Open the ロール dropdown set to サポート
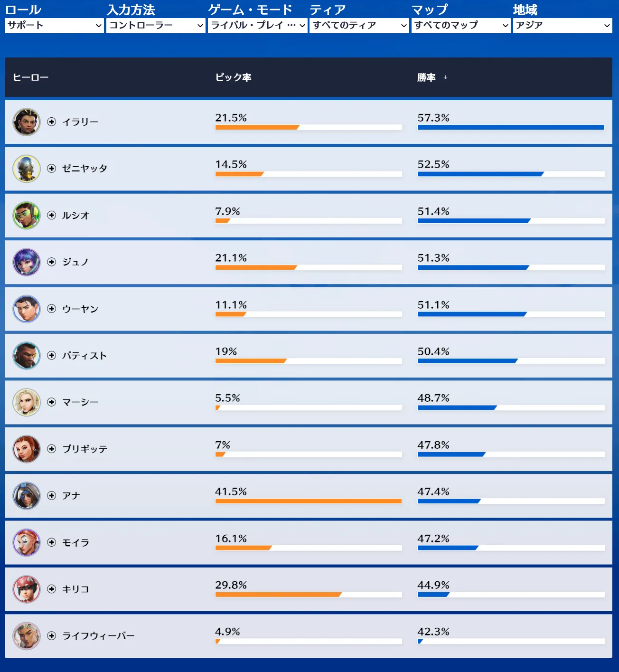Screen dimensions: 619x672 pos(54,26)
